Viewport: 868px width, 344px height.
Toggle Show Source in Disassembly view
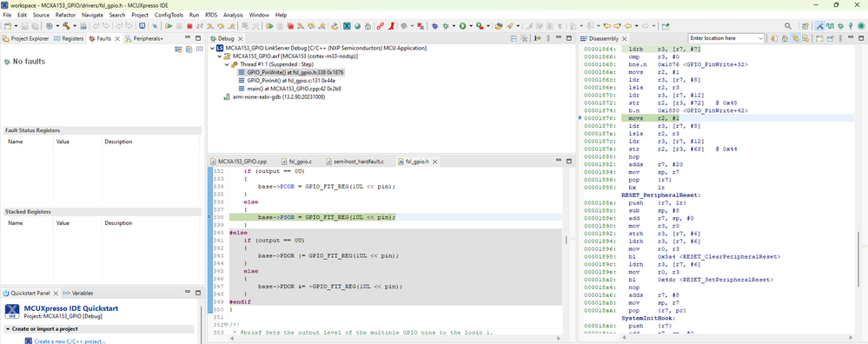[805, 38]
